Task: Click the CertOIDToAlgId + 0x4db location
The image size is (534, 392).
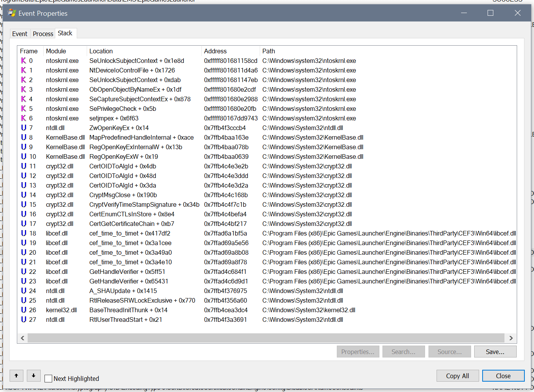Action: [123, 166]
